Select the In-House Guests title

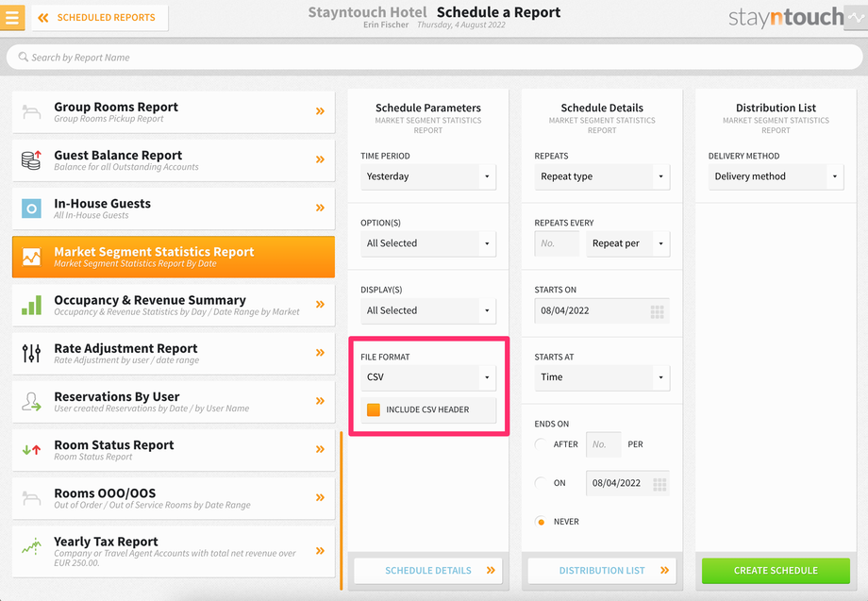(x=103, y=204)
